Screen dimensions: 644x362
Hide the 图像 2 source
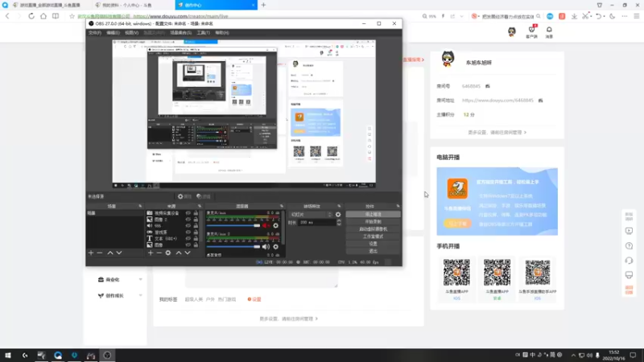coord(188,220)
